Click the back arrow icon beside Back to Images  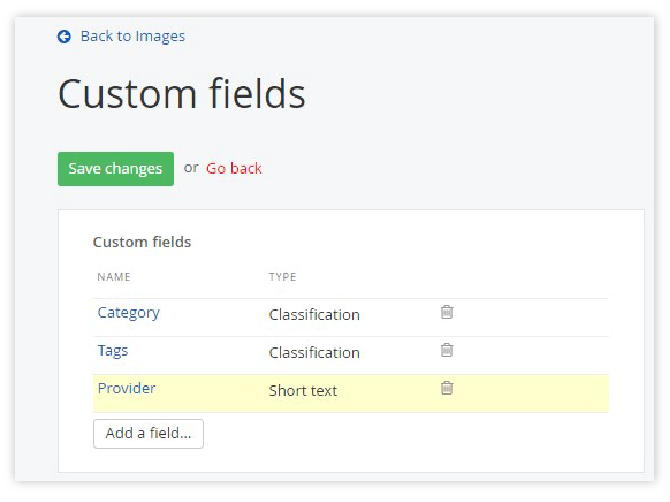tap(64, 36)
